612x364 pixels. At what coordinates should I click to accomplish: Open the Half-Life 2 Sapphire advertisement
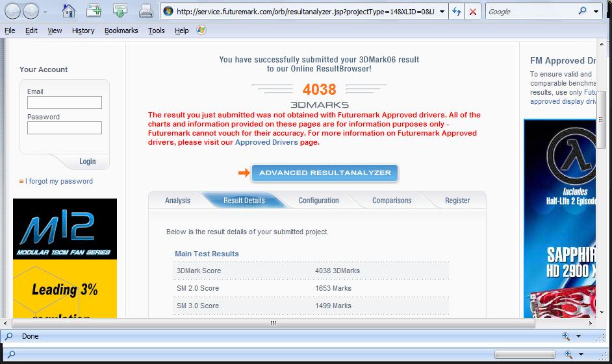click(559, 218)
